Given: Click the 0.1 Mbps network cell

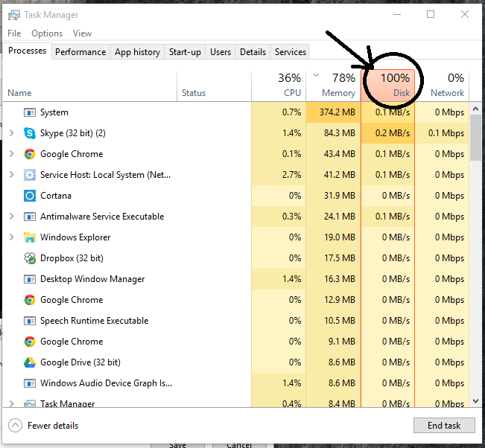Looking at the screenshot, I should [x=442, y=133].
